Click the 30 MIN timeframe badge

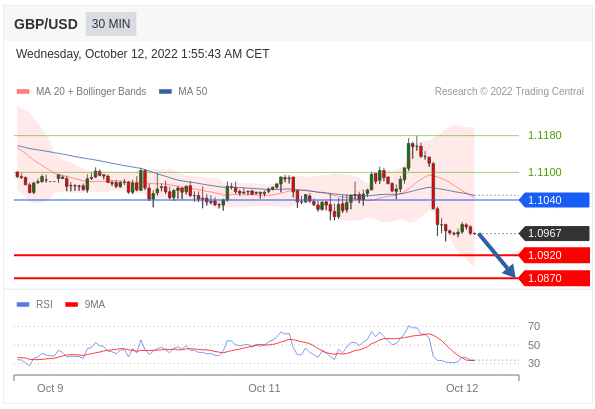pyautogui.click(x=111, y=24)
